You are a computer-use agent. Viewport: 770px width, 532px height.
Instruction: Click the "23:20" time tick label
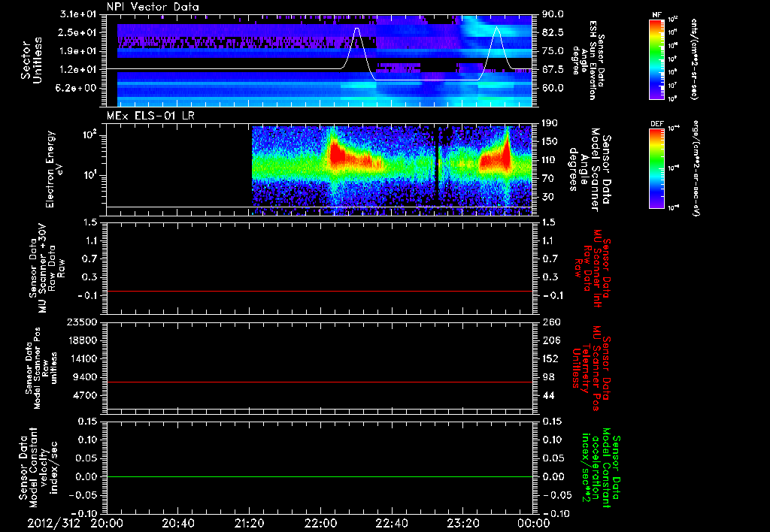(x=463, y=524)
